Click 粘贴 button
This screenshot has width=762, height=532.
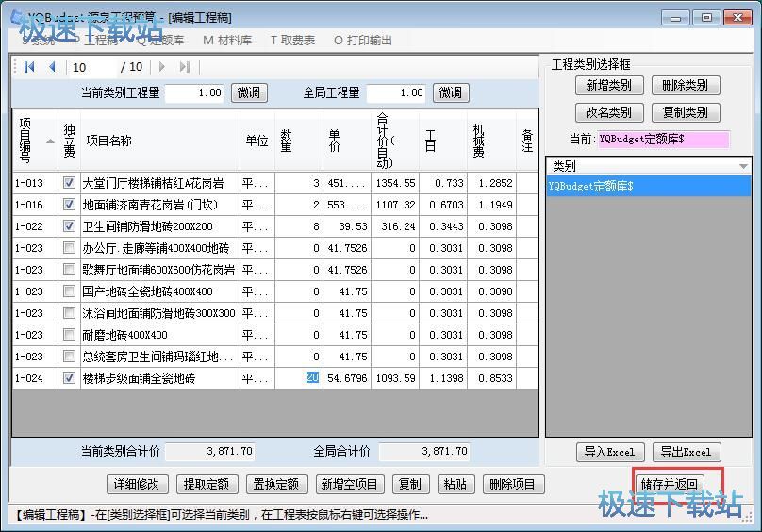click(x=456, y=484)
